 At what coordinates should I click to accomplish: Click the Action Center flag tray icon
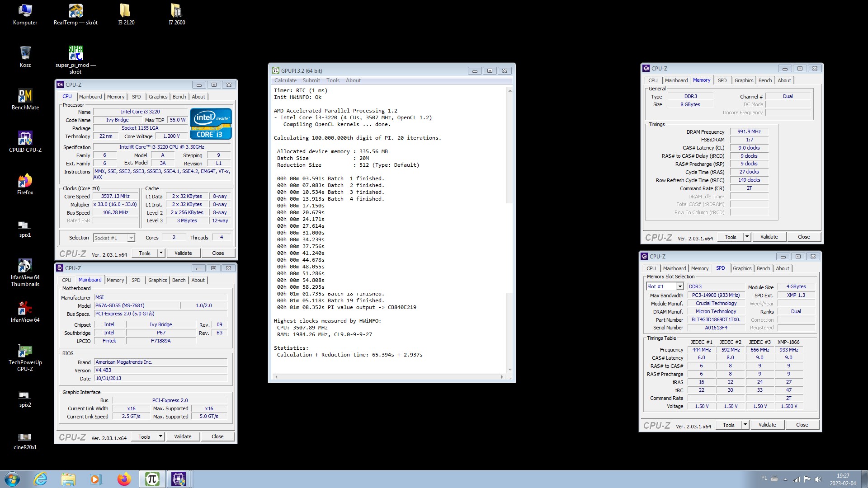tap(807, 479)
